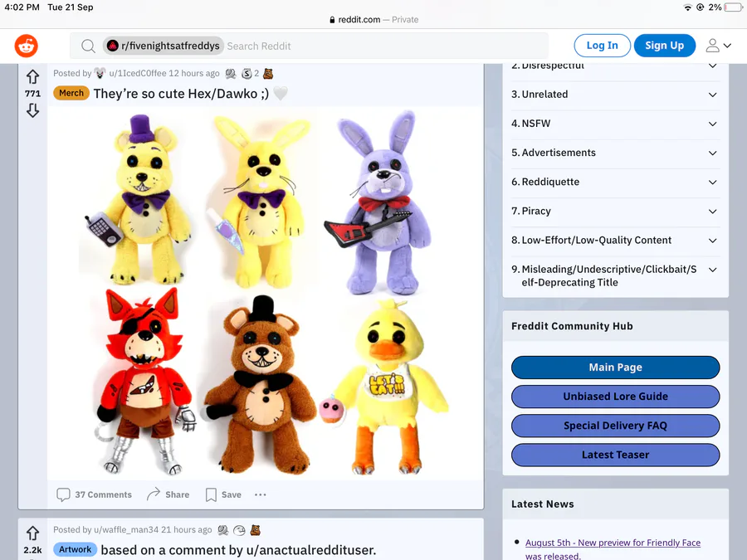Click the Share arrow icon
This screenshot has height=560, width=747.
[154, 494]
